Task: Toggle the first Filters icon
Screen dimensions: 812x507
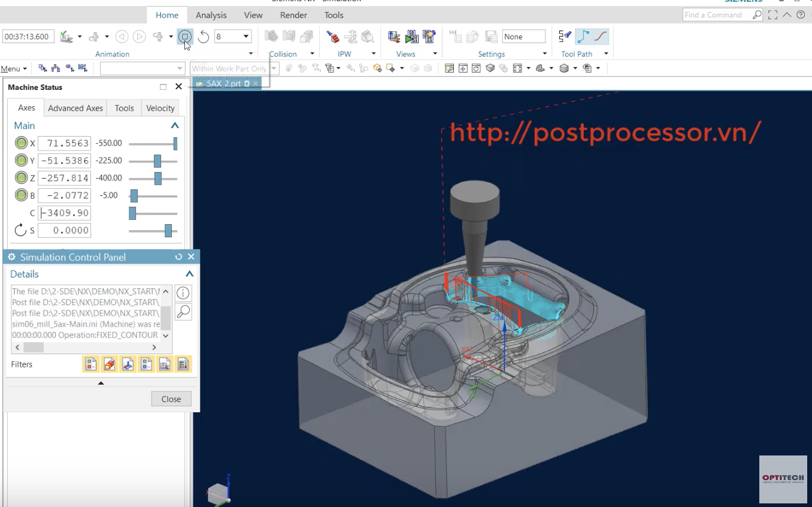Action: 90,364
